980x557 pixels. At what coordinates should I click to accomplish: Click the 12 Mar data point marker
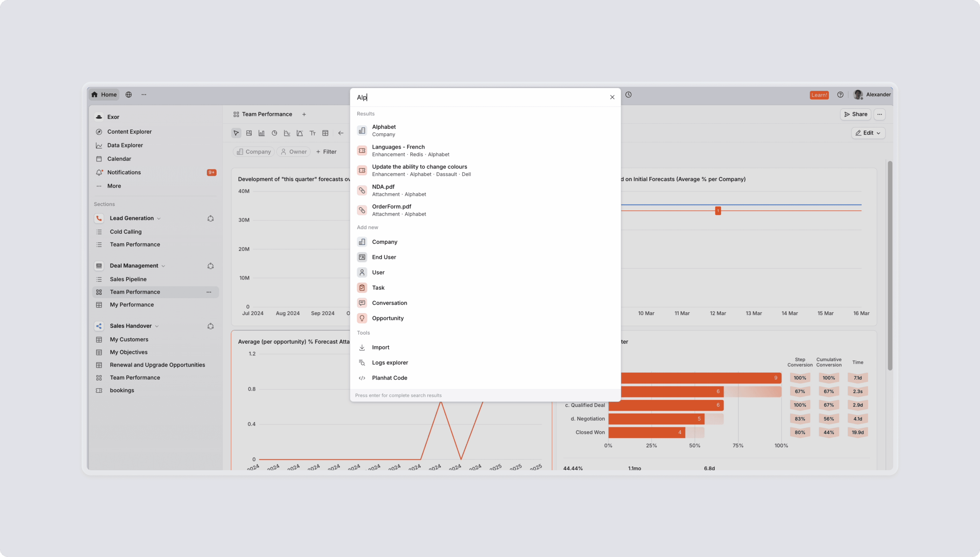point(718,210)
